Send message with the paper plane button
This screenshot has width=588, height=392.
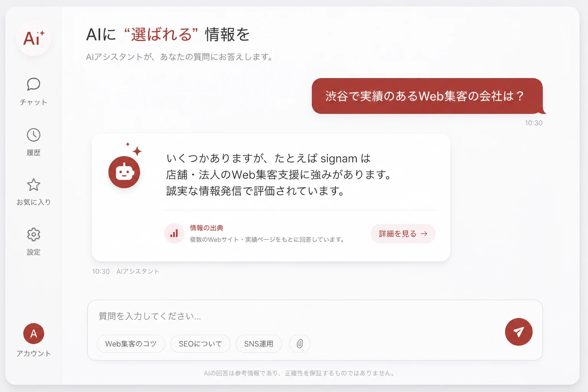[x=519, y=332]
